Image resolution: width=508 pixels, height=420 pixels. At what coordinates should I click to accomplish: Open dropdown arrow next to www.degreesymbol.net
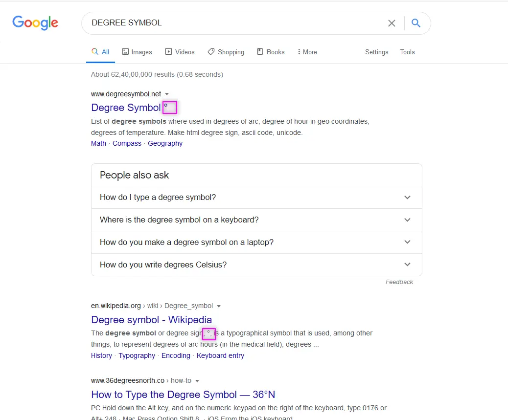coord(167,94)
